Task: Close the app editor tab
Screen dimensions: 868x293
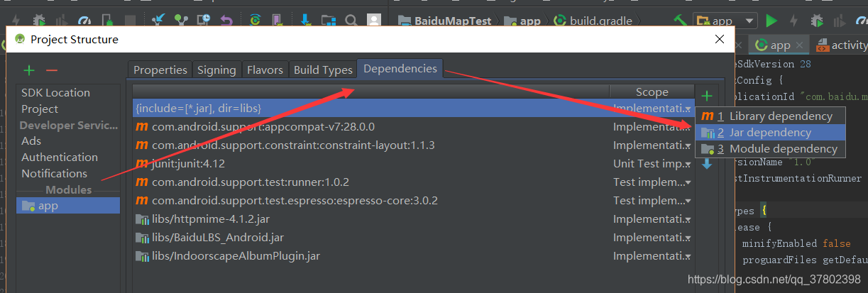Action: pos(800,45)
